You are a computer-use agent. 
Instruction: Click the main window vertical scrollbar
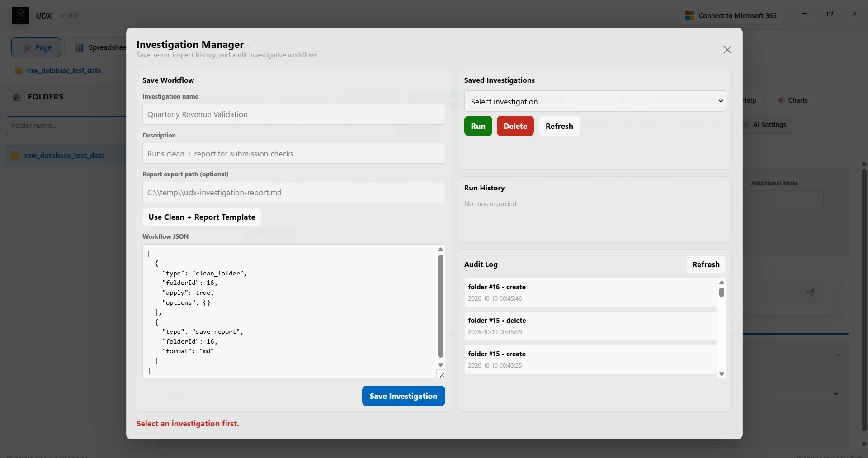pos(864,300)
